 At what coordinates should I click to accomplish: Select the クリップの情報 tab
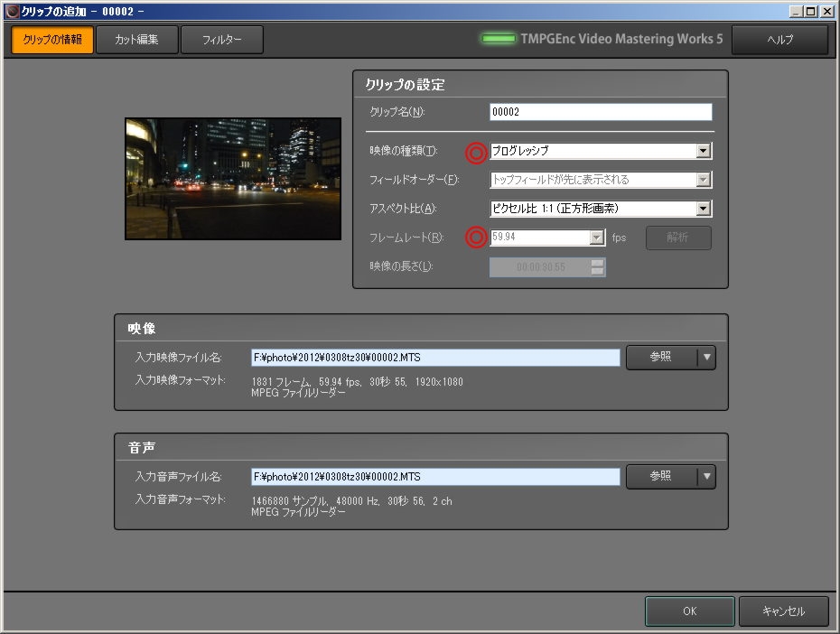pyautogui.click(x=52, y=40)
